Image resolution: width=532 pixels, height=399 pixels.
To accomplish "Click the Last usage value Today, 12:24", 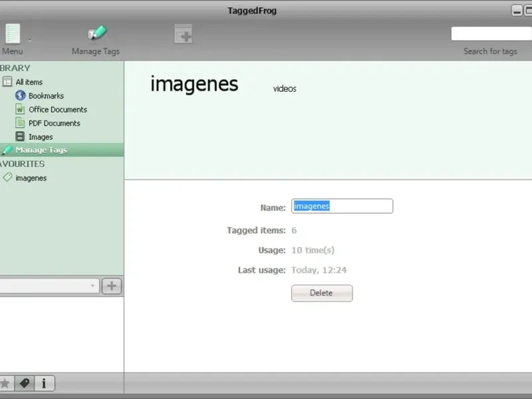I will [x=319, y=270].
